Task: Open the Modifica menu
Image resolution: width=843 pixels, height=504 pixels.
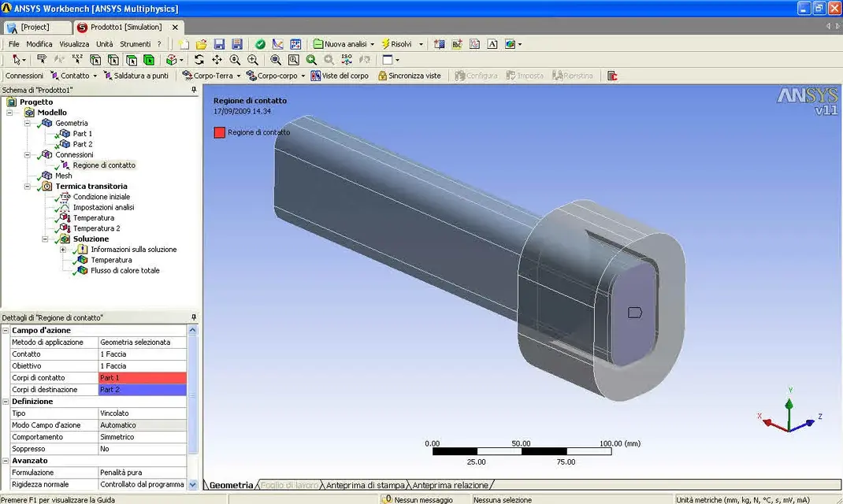Action: (x=39, y=44)
